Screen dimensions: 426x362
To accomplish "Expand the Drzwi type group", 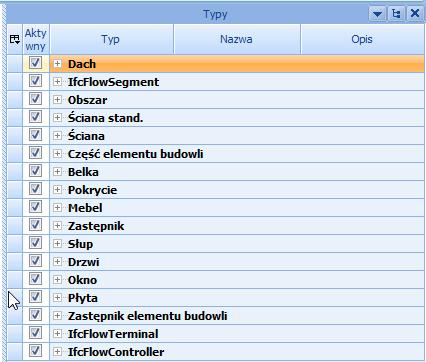I will (57, 262).
